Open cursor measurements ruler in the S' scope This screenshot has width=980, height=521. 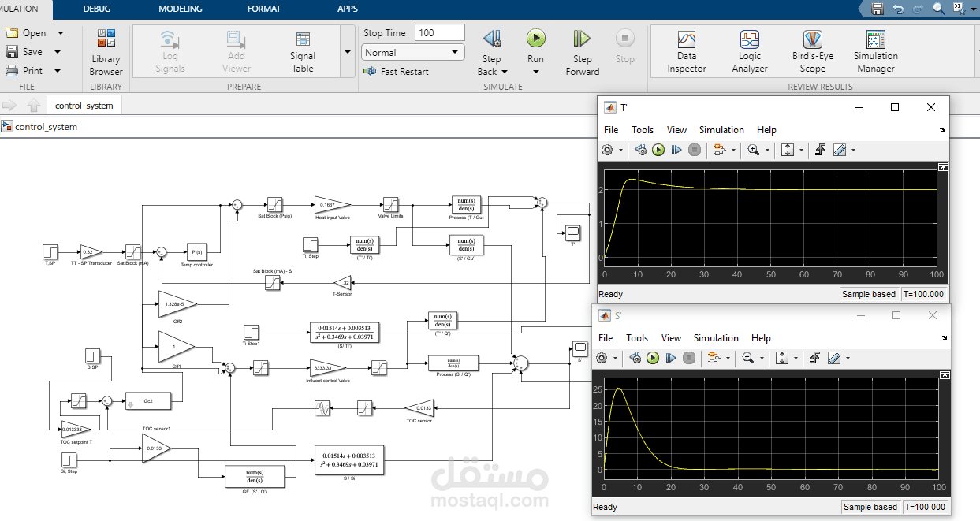[x=834, y=358]
